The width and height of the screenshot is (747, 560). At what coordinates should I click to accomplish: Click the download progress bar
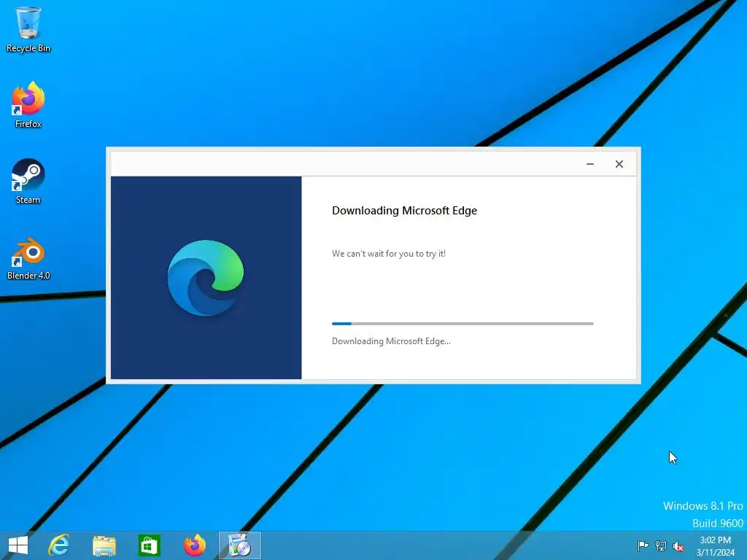point(462,324)
